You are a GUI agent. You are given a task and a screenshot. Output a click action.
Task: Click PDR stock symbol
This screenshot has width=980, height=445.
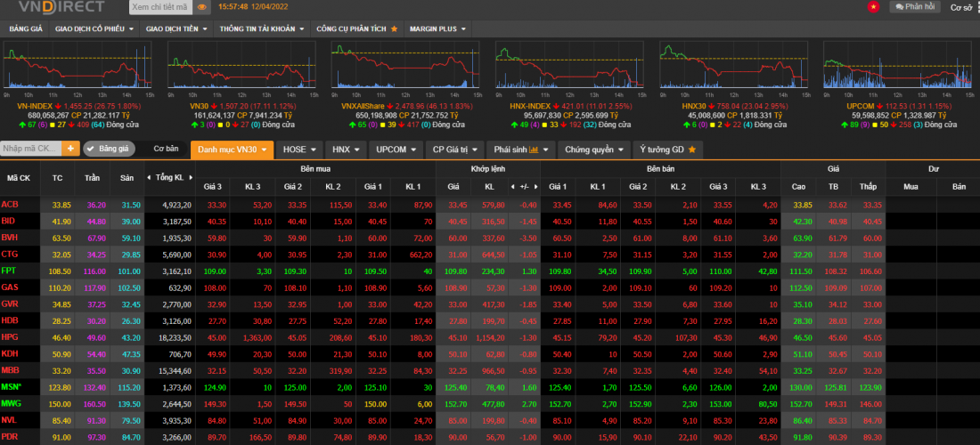pos(10,436)
